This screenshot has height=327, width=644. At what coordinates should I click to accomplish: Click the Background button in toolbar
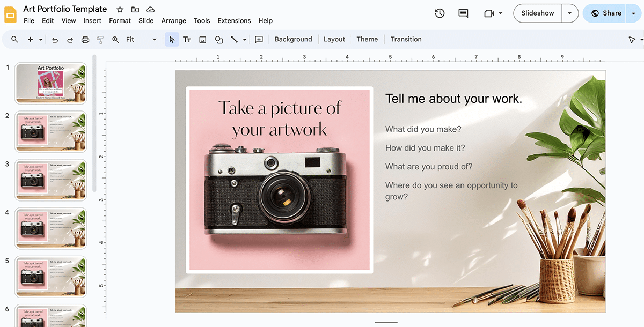click(x=293, y=39)
